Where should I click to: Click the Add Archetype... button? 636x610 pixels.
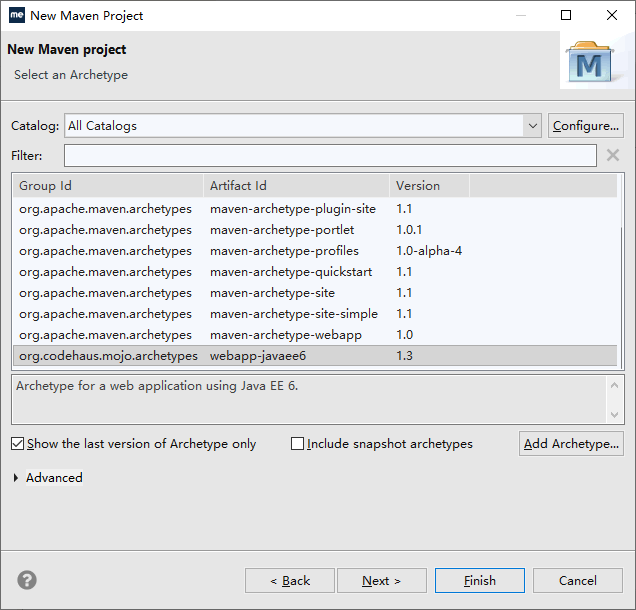[x=571, y=444]
